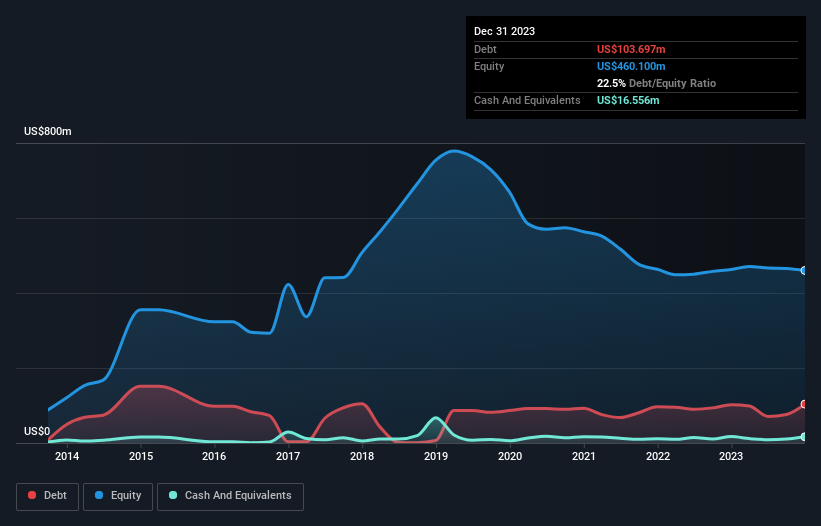This screenshot has width=821, height=526.
Task: Select the Debt endpoint marker for Dec 2023
Action: (804, 405)
